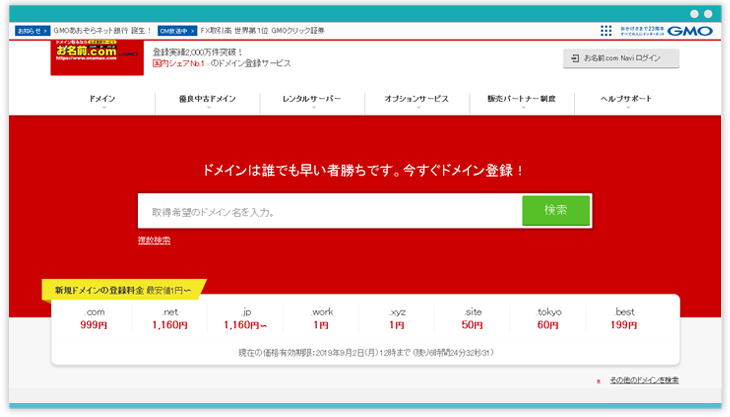Open the その他のドメインを検索 link

point(644,380)
